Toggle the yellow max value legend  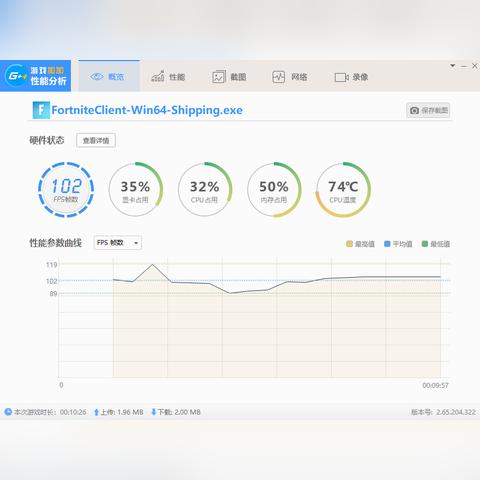point(360,244)
